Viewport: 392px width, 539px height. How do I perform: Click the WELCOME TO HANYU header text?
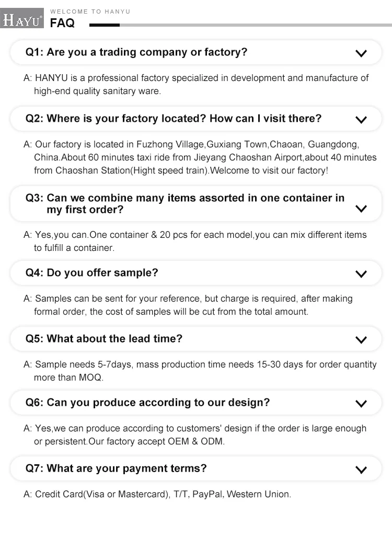click(x=90, y=12)
